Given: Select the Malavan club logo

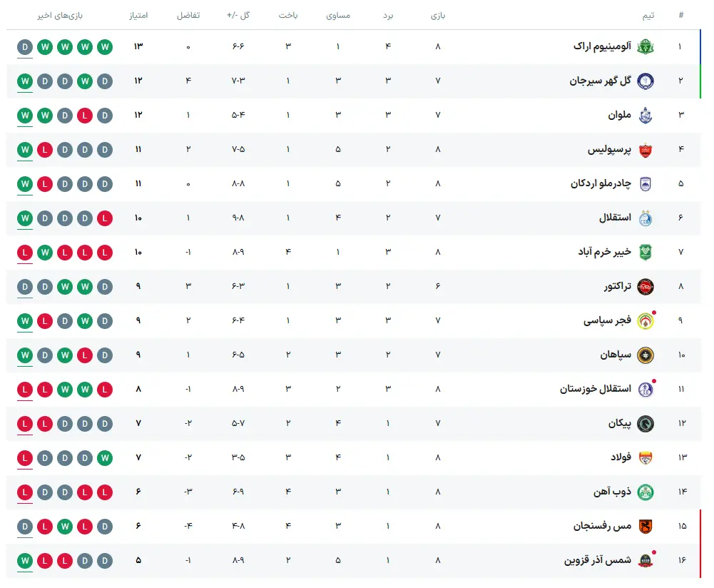Looking at the screenshot, I should (x=645, y=115).
